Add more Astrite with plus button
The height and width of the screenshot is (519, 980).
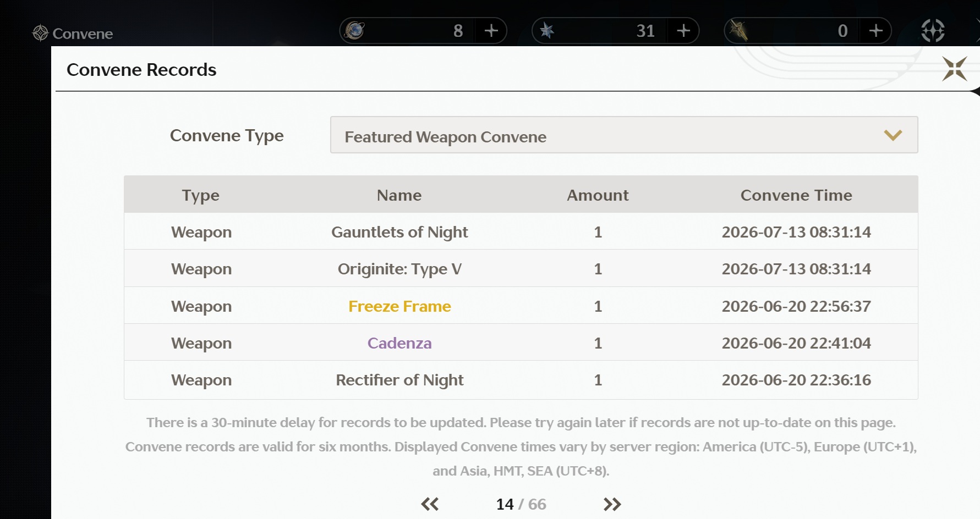(491, 31)
